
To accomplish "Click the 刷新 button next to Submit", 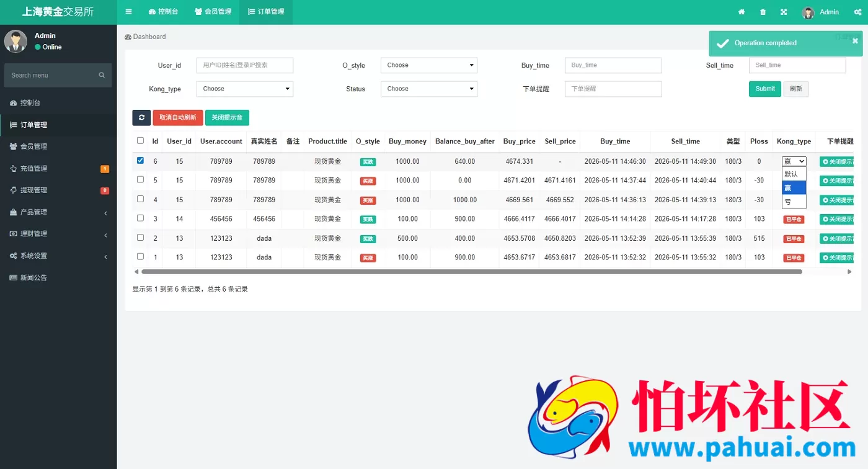I will click(x=796, y=89).
